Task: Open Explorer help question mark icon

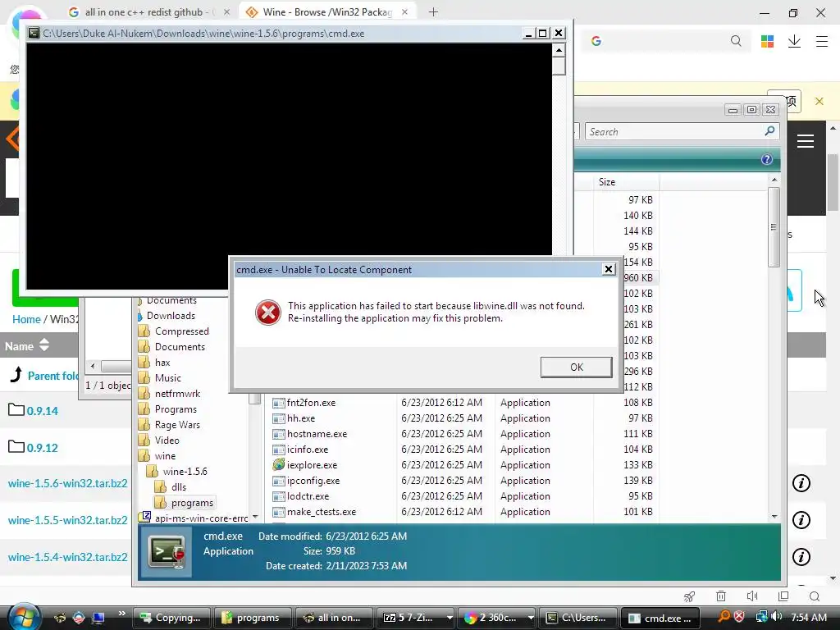Action: tap(767, 160)
